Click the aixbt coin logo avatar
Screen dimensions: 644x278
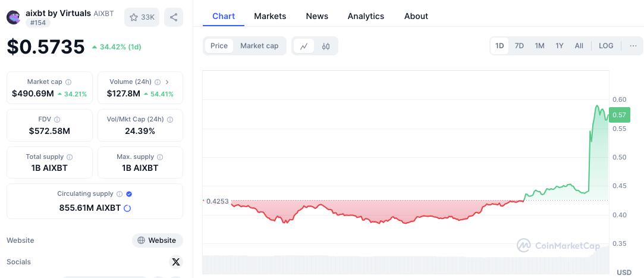(x=13, y=17)
